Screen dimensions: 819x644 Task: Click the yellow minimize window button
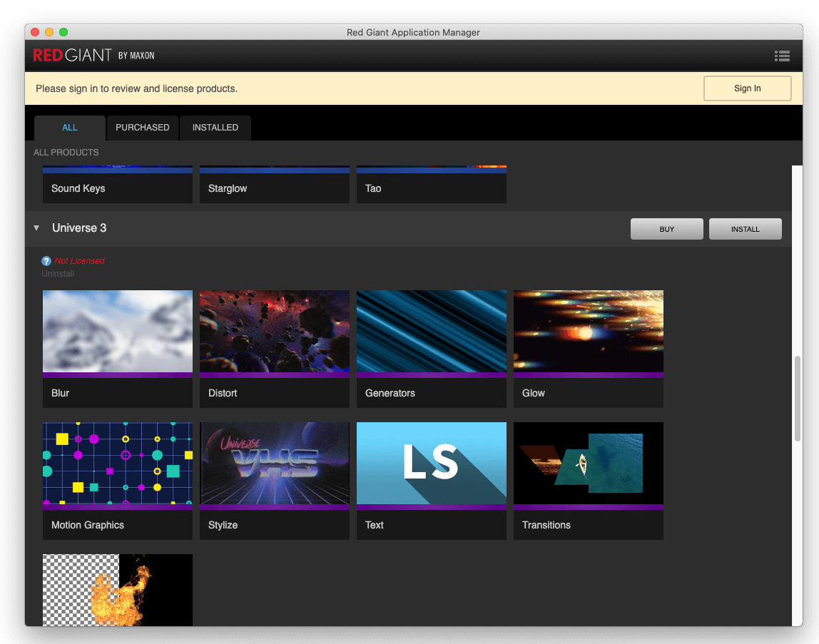coord(49,32)
